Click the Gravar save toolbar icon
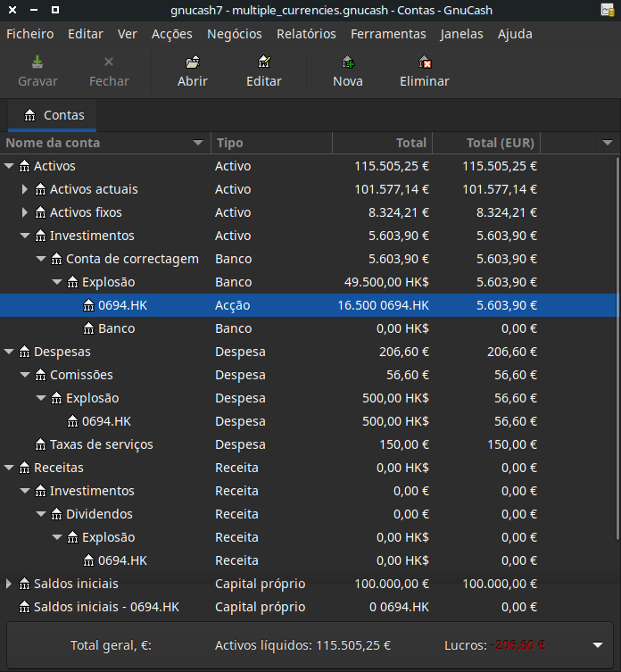The image size is (621, 672). [37, 62]
